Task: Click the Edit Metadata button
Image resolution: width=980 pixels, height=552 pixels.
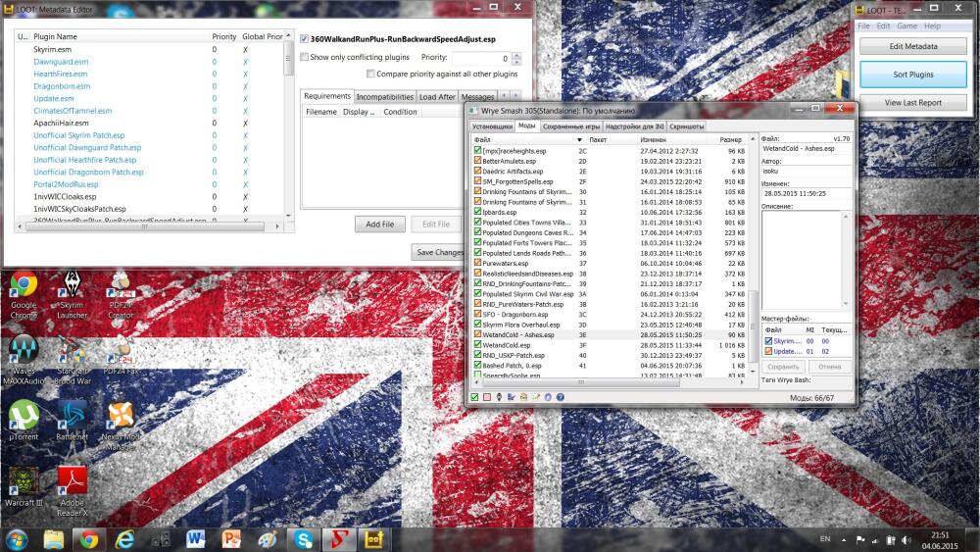Action: click(913, 46)
